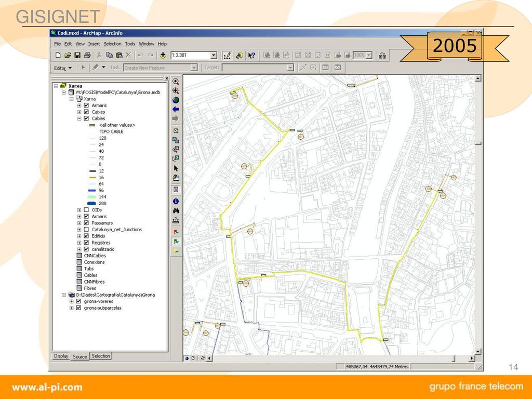This screenshot has width=532, height=399.
Task: Uncheck the girona-voreres layer
Action: pyautogui.click(x=79, y=301)
